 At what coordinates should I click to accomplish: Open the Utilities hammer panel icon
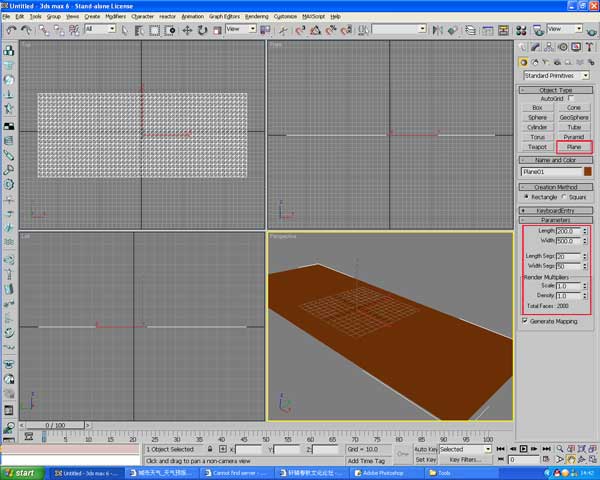click(x=588, y=46)
